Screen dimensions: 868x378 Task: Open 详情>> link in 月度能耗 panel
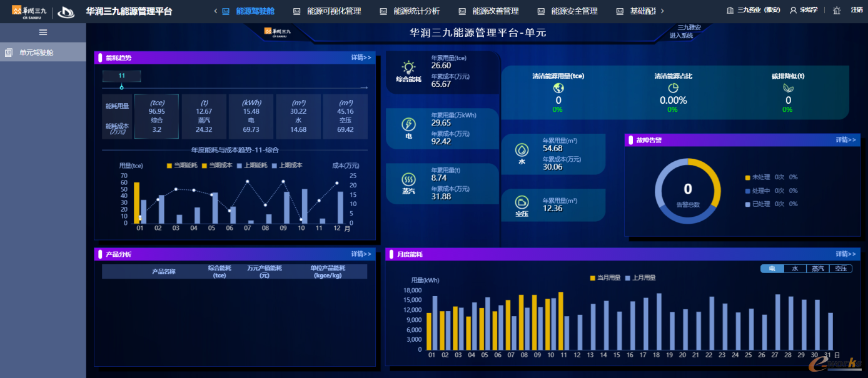coord(846,254)
